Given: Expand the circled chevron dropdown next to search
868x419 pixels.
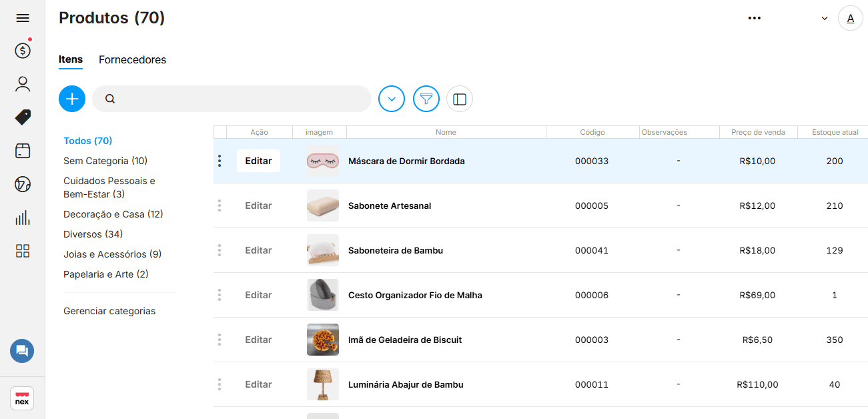Looking at the screenshot, I should click(x=392, y=99).
